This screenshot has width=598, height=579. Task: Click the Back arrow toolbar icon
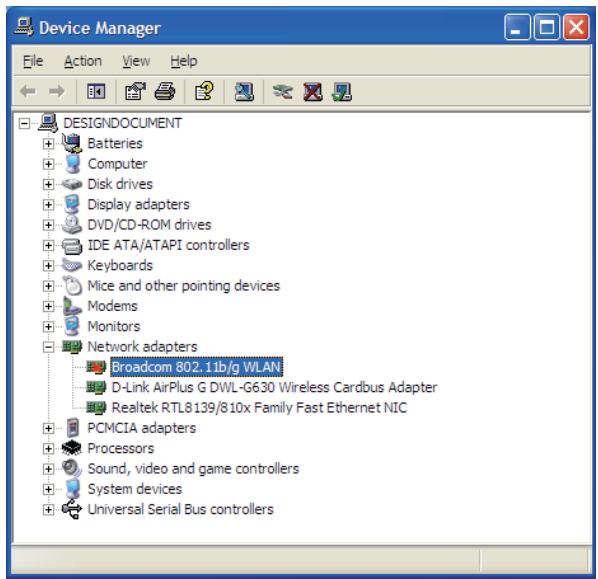(28, 92)
